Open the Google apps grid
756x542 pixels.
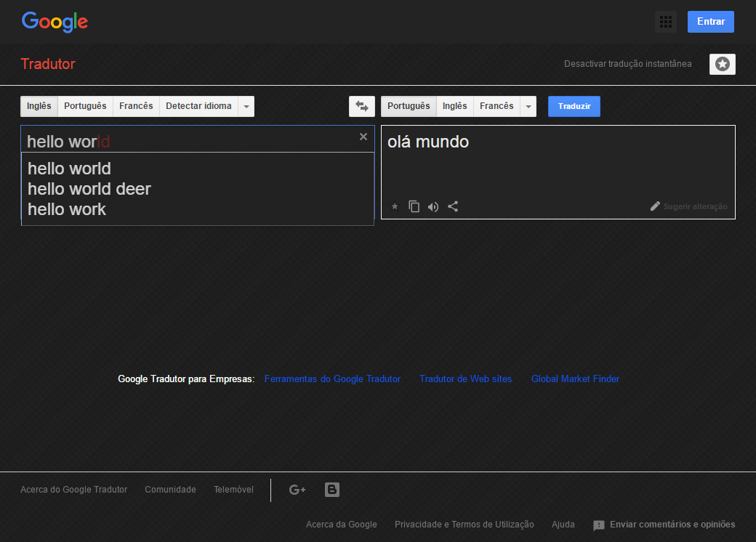[666, 22]
